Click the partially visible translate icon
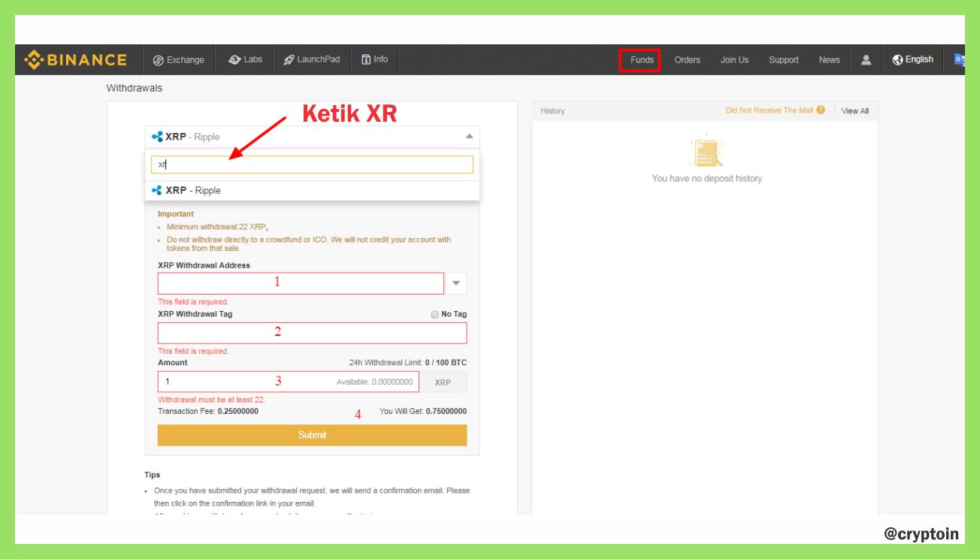980x559 pixels. (960, 59)
